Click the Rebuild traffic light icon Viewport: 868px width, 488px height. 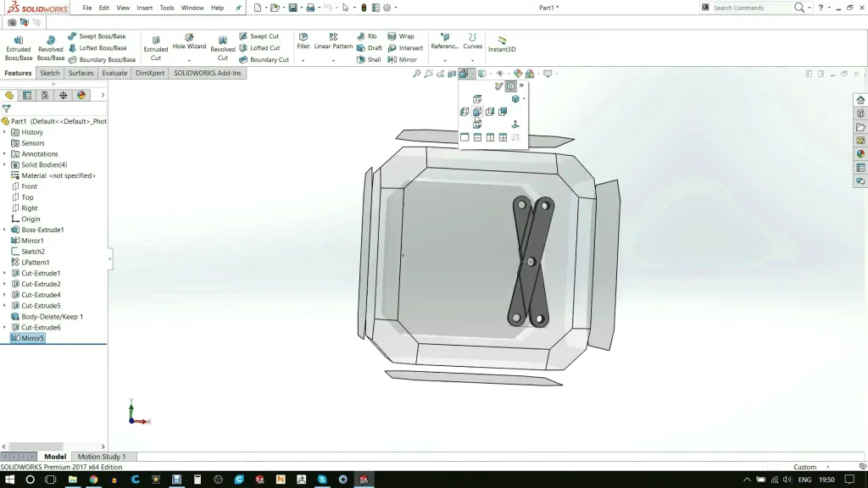point(364,8)
